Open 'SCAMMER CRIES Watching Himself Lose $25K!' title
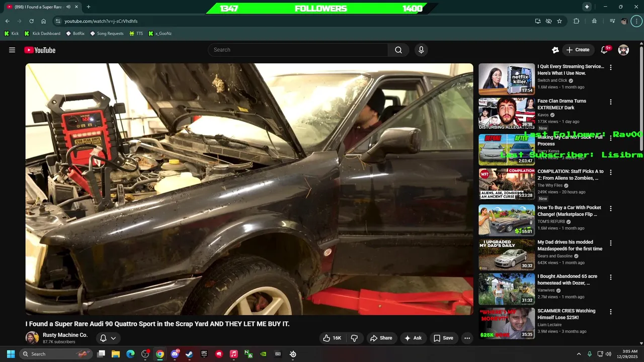 [x=566, y=314]
